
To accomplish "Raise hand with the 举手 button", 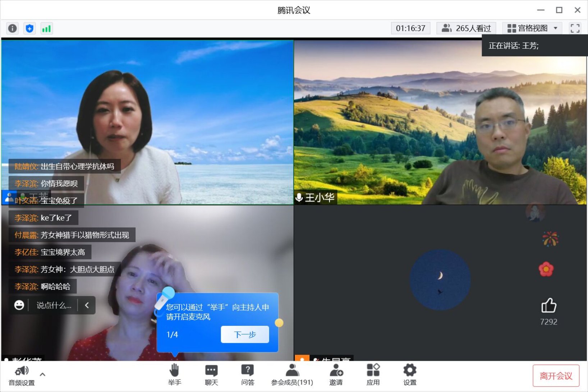I will (174, 374).
